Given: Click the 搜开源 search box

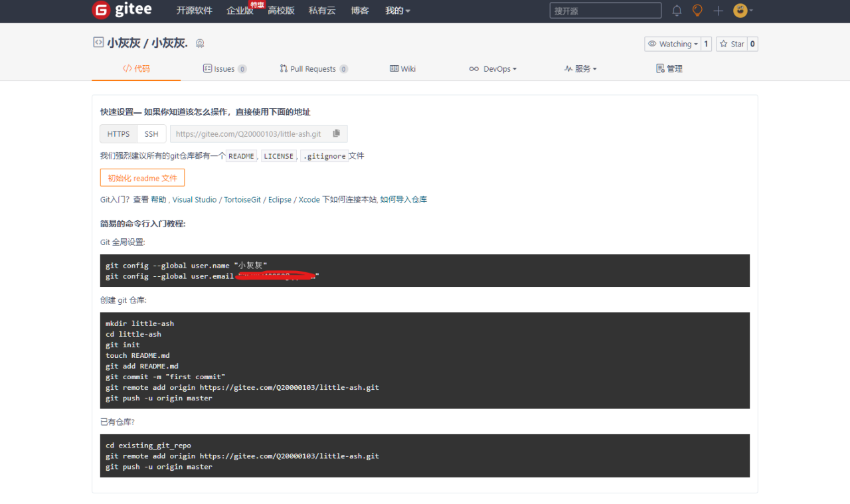Looking at the screenshot, I should tap(605, 11).
